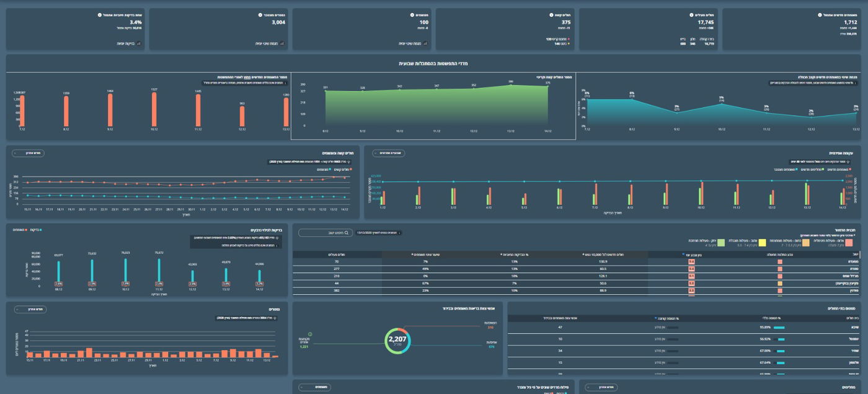Image resolution: width=868 pixels, height=394 pixels.
Task: Click info icon on נפטרים מצטבר card
Action: pos(260,14)
